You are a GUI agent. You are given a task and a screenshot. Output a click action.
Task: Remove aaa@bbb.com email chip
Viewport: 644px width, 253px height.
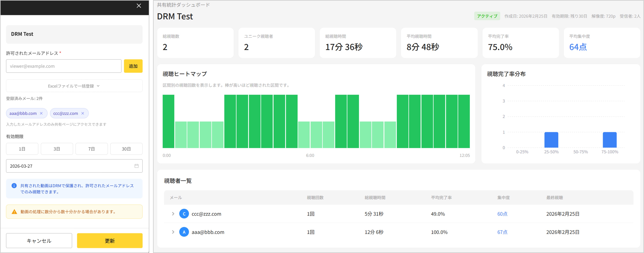pyautogui.click(x=41, y=113)
